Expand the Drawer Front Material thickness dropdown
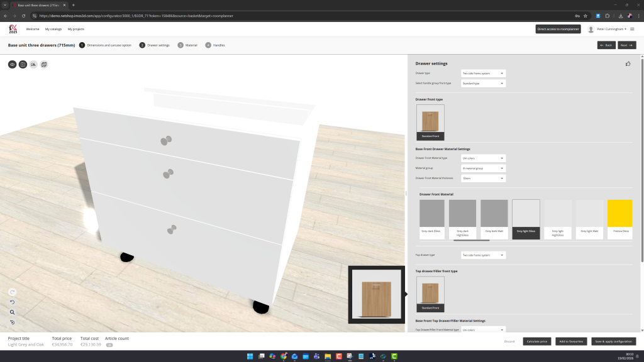644x362 pixels. [483, 178]
